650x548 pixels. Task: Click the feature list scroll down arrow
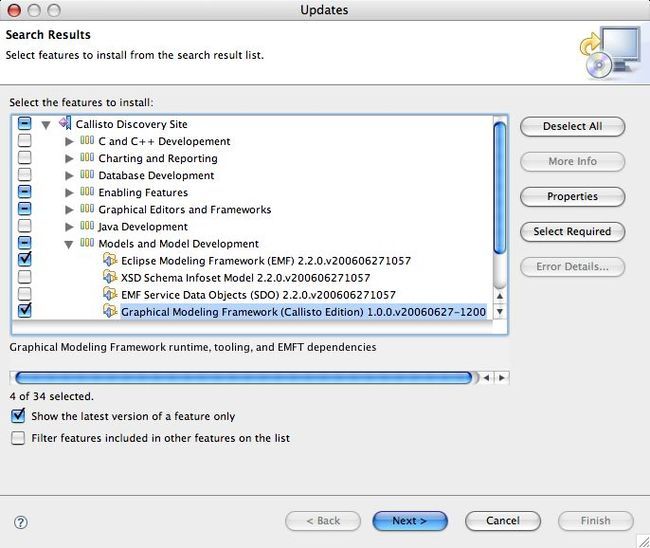(x=500, y=312)
